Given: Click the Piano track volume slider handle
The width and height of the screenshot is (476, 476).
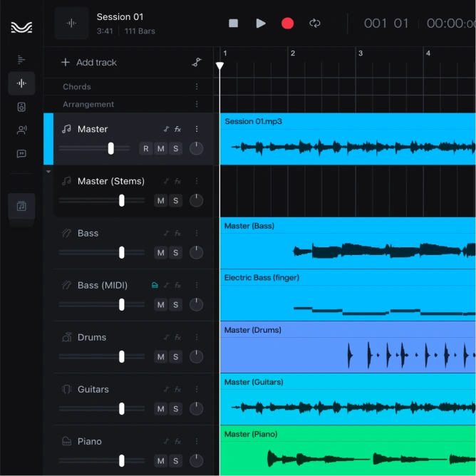Looking at the screenshot, I should pos(122,461).
